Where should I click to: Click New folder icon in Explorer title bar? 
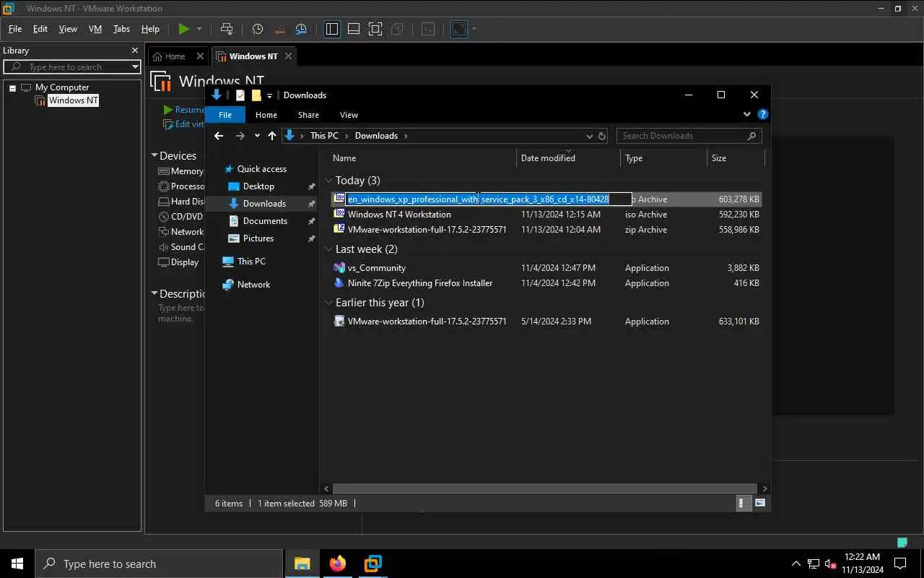[256, 95]
